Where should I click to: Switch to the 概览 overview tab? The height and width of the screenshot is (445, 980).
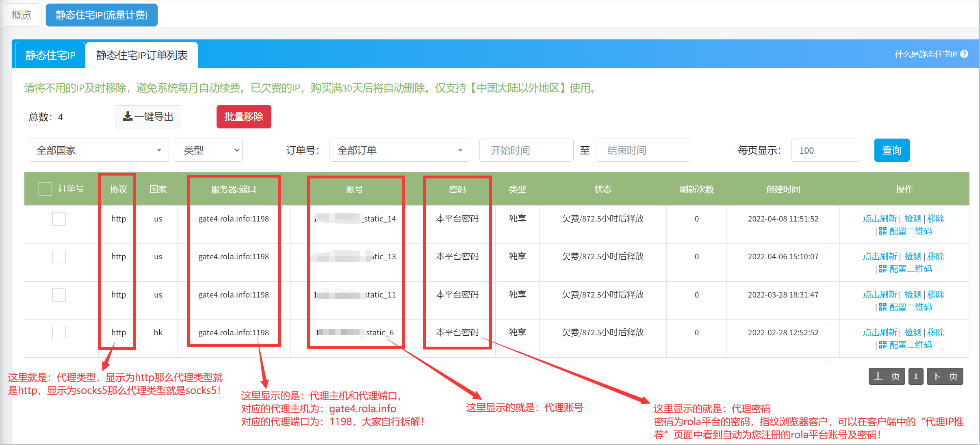point(22,15)
